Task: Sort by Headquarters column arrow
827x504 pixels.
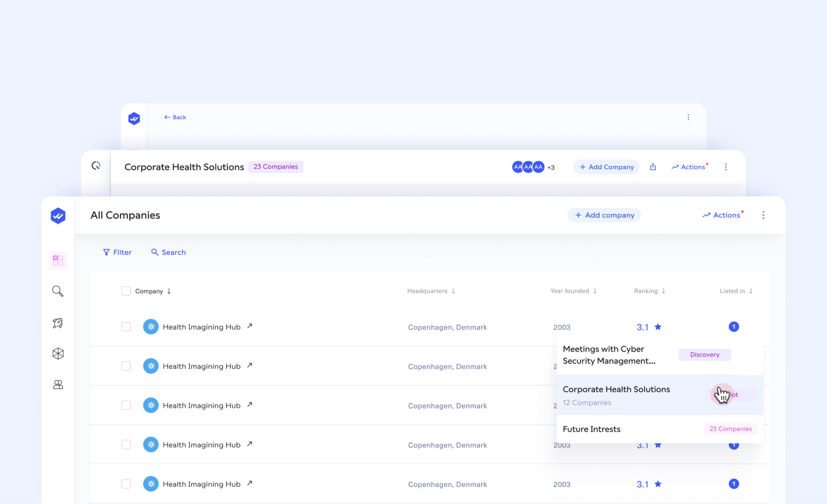Action: (x=453, y=291)
